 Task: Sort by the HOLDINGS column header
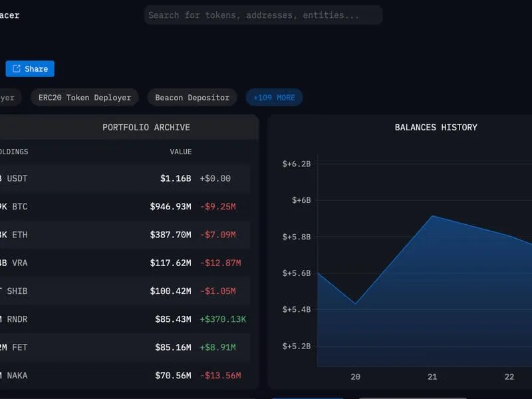coord(15,151)
